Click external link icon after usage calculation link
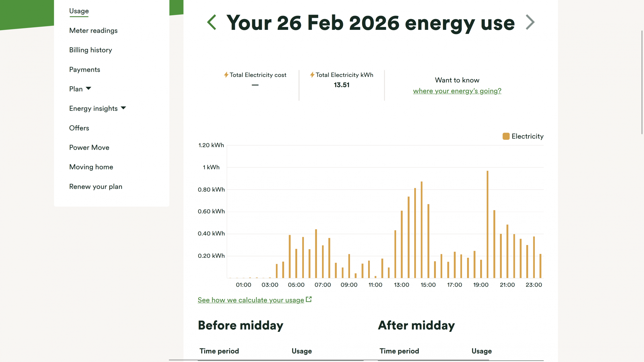This screenshot has width=644, height=362. point(308,299)
